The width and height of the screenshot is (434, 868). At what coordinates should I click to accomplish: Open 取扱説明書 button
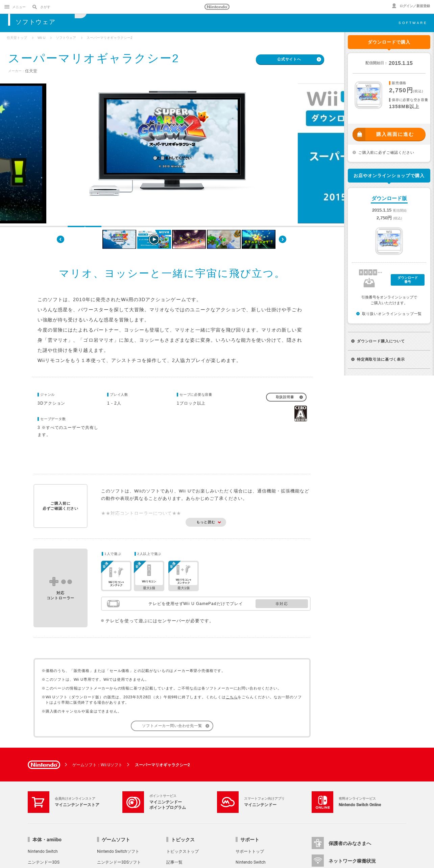coord(286,397)
